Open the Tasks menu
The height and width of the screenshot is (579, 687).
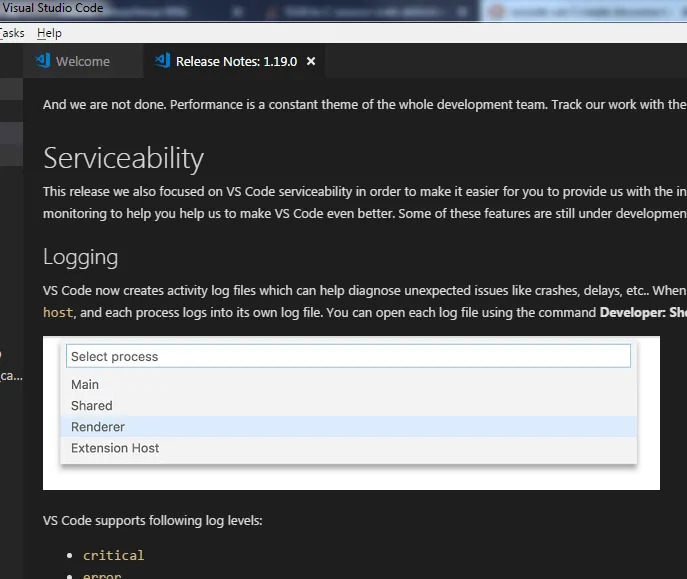[x=12, y=33]
